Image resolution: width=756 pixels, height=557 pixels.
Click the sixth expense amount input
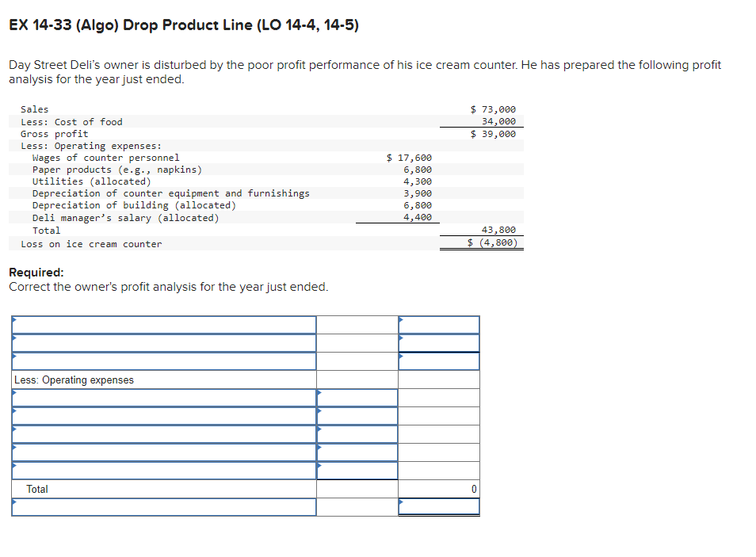(x=357, y=470)
